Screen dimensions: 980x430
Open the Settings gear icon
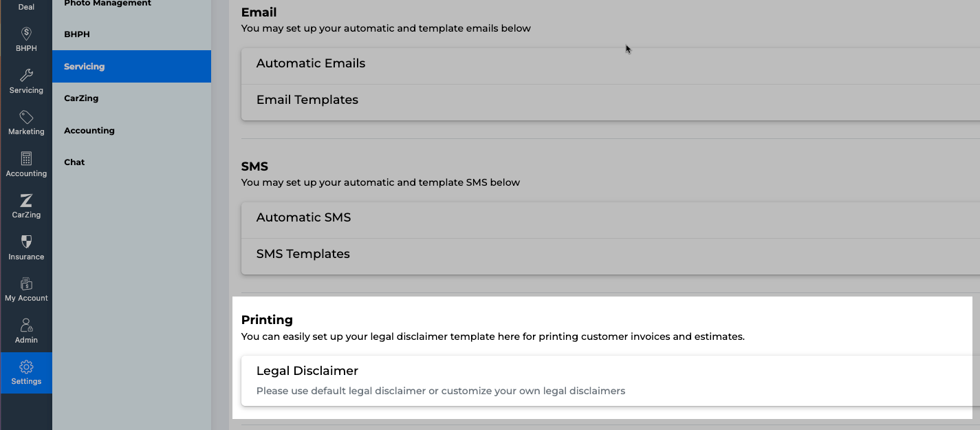tap(26, 367)
